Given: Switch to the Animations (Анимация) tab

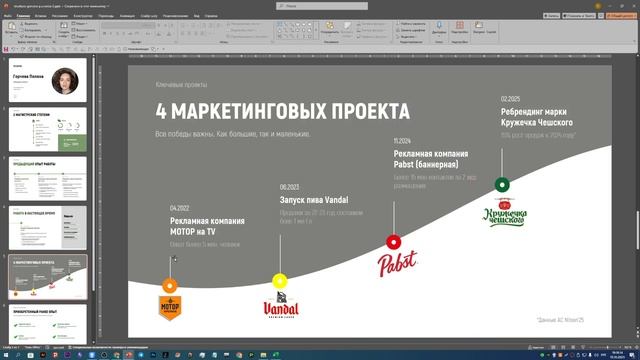Looking at the screenshot, I should (127, 16).
